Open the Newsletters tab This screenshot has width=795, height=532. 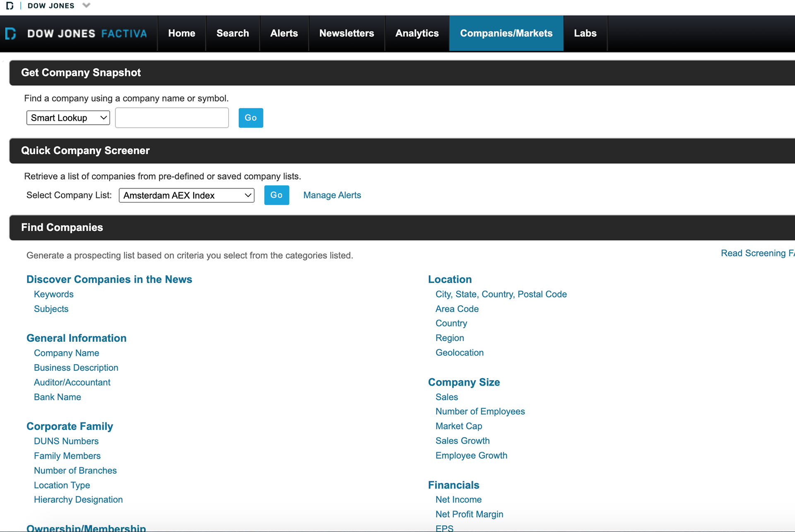347,34
